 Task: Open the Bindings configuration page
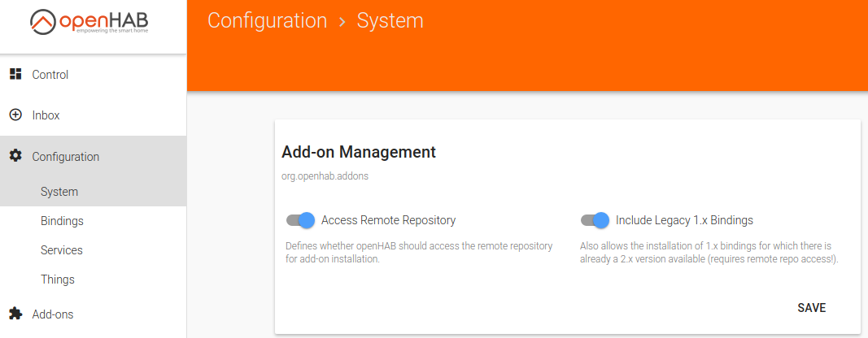pyautogui.click(x=62, y=221)
